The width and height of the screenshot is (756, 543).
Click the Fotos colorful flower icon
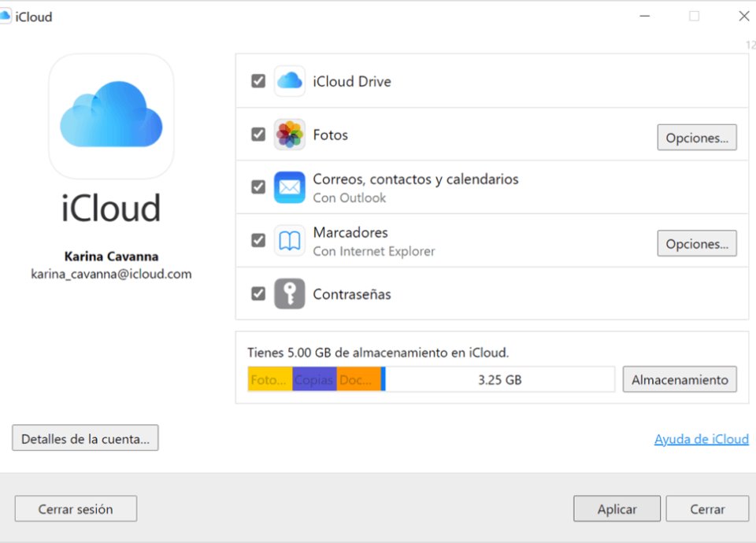tap(289, 135)
